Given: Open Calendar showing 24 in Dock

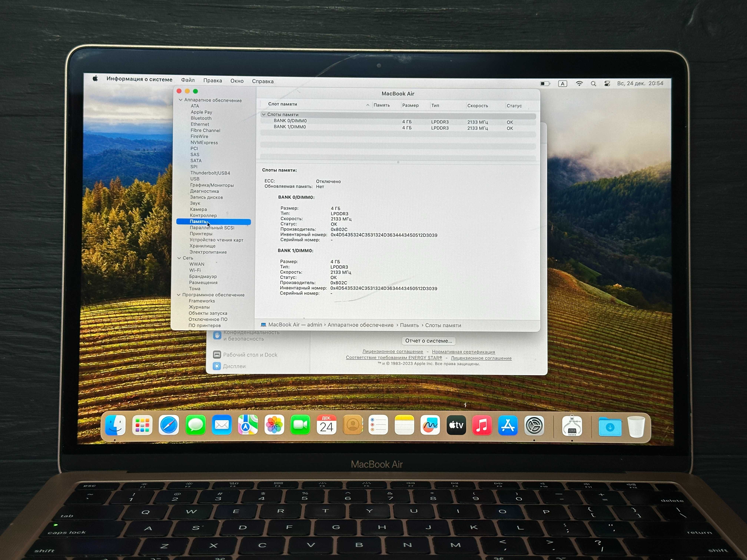Looking at the screenshot, I should (327, 425).
